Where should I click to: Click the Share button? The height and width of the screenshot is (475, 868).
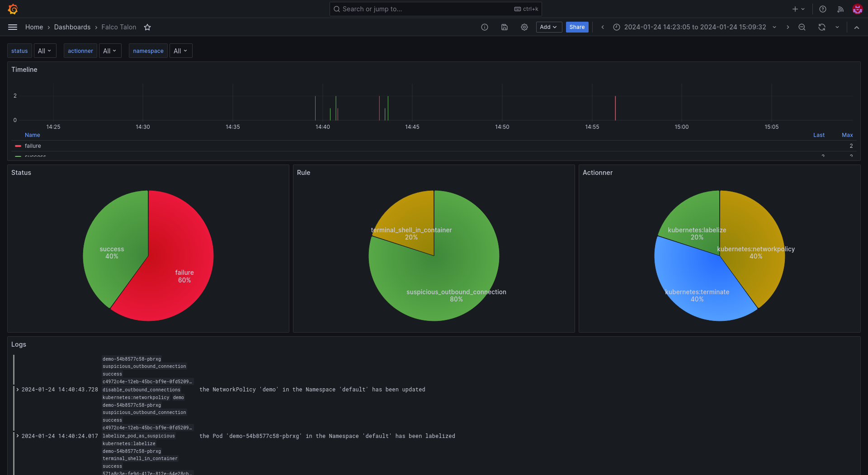point(577,27)
